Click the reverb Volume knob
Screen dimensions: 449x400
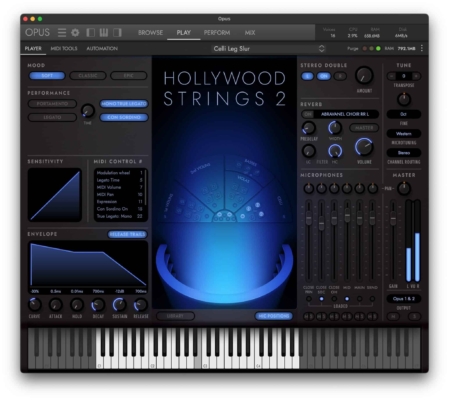364,147
